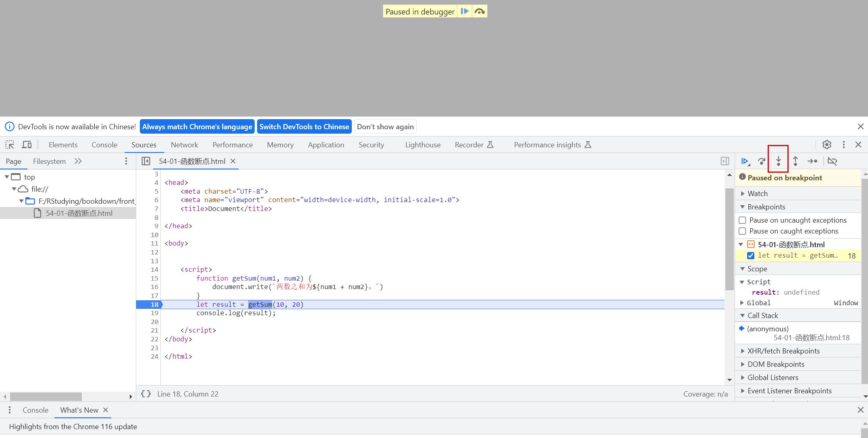Viewport: 868px width, 438px height.
Task: Click the Performance insights tab's flask icon
Action: pos(588,145)
